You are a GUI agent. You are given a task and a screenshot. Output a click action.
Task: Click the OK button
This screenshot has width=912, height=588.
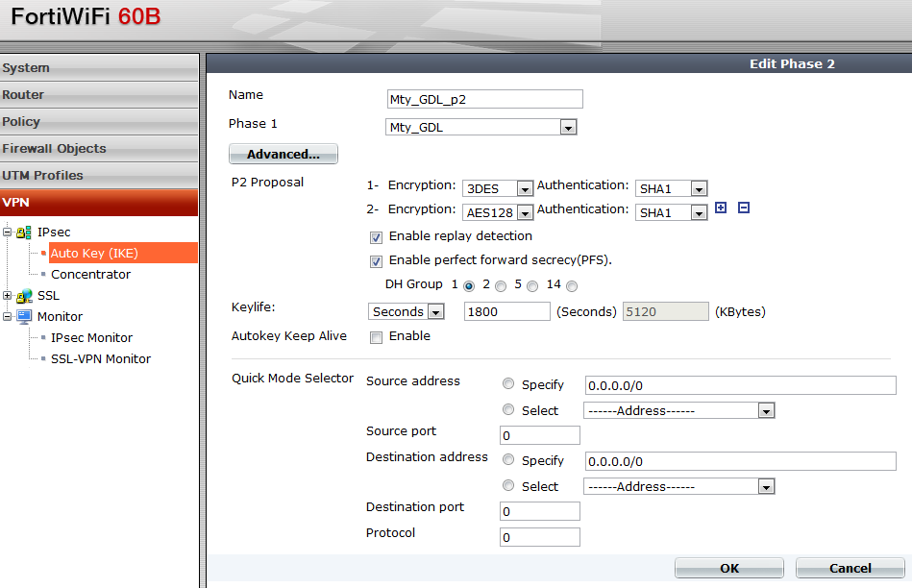729,568
